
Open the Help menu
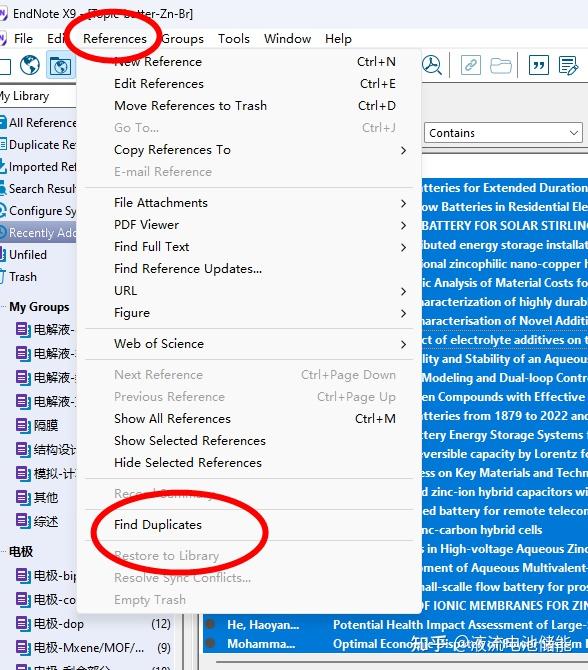338,39
